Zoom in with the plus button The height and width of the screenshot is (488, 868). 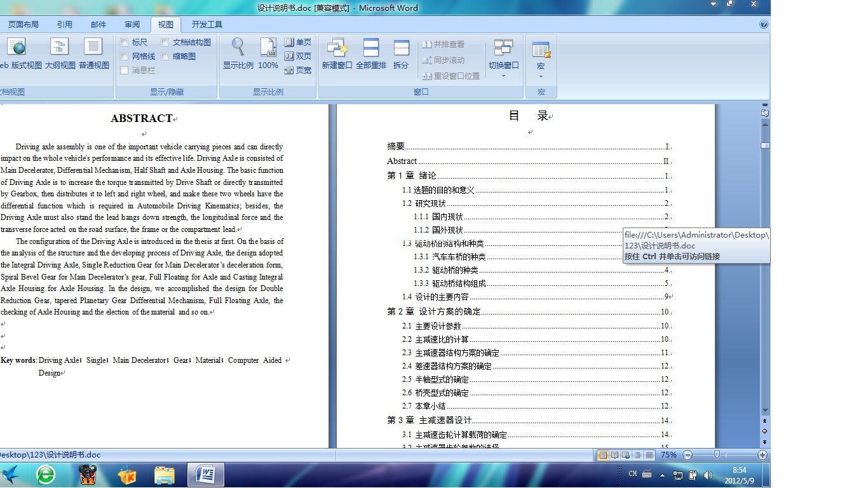[x=763, y=455]
